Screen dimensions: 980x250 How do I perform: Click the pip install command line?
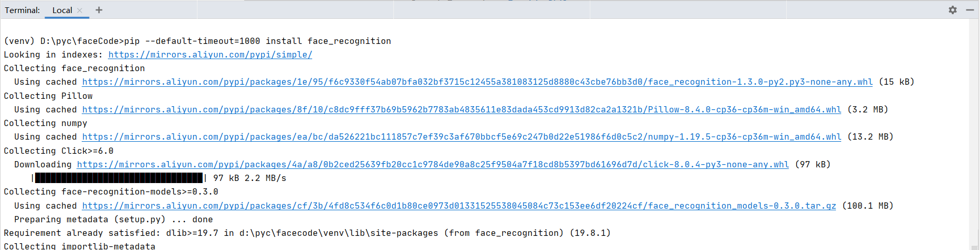point(197,41)
